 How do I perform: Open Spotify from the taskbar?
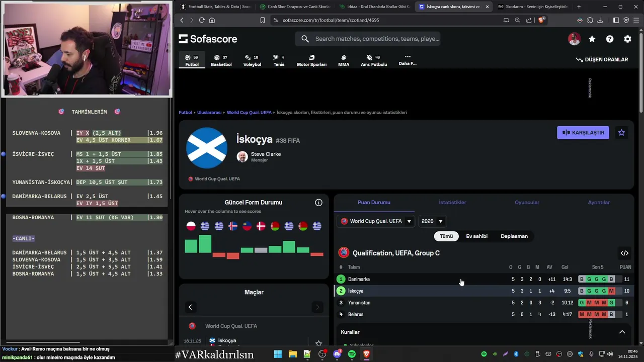pyautogui.click(x=352, y=354)
